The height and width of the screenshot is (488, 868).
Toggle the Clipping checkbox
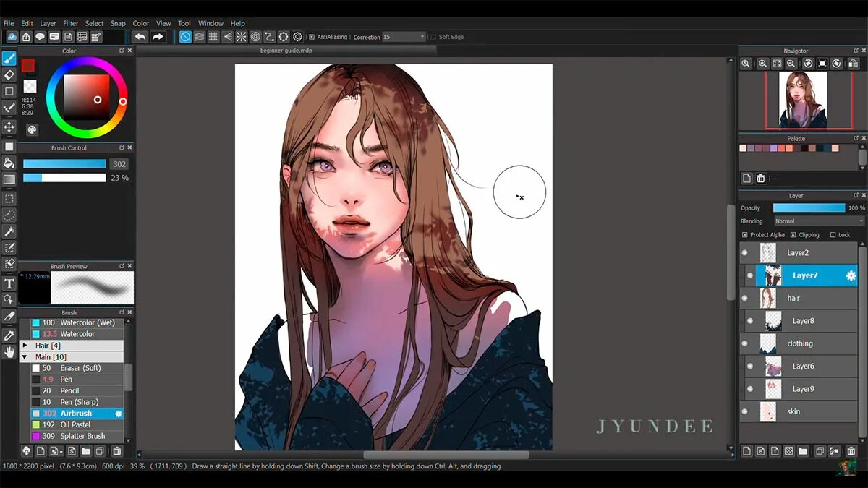tap(793, 235)
